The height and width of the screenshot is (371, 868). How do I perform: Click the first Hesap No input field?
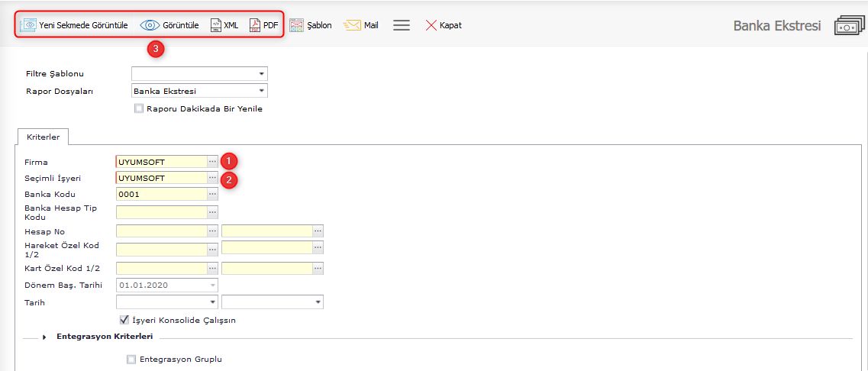[161, 231]
